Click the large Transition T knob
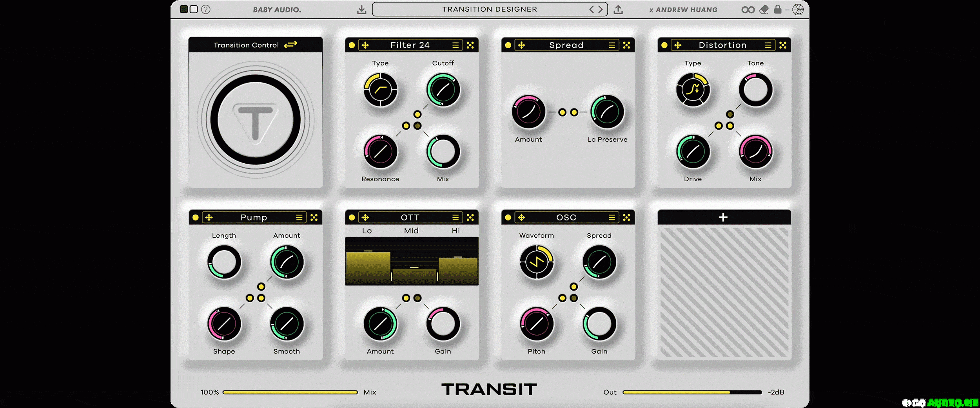Screen dimensions: 980x408 (x=256, y=119)
